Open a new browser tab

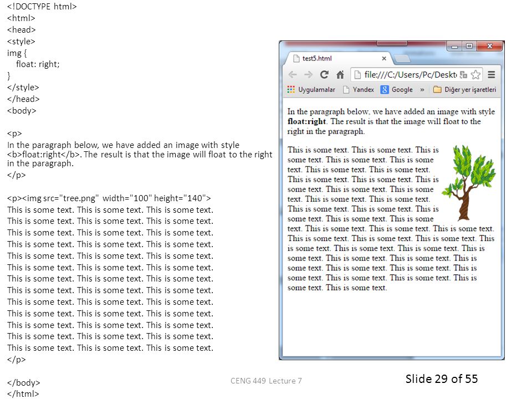pyautogui.click(x=403, y=59)
